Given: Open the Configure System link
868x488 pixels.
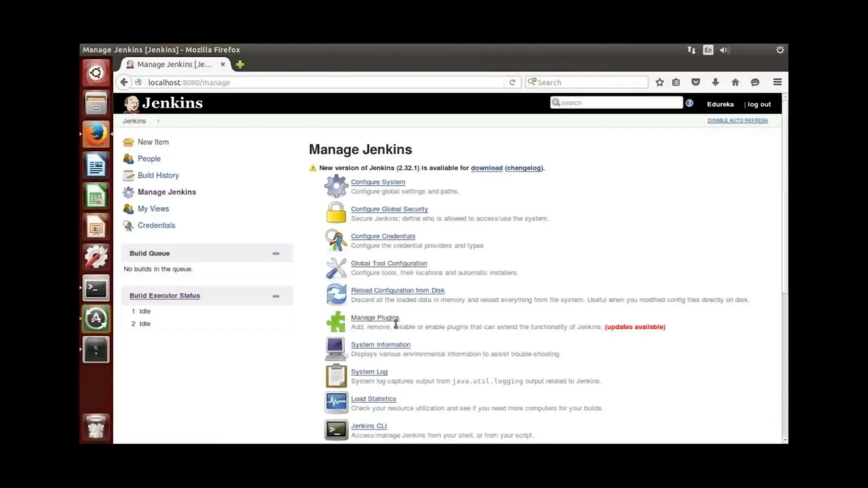Looking at the screenshot, I should pyautogui.click(x=378, y=182).
